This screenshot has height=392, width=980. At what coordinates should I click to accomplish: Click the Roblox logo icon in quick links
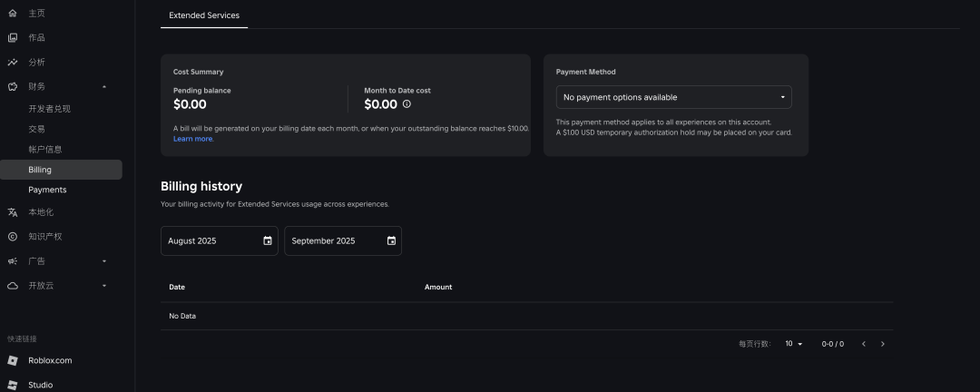pos(13,361)
